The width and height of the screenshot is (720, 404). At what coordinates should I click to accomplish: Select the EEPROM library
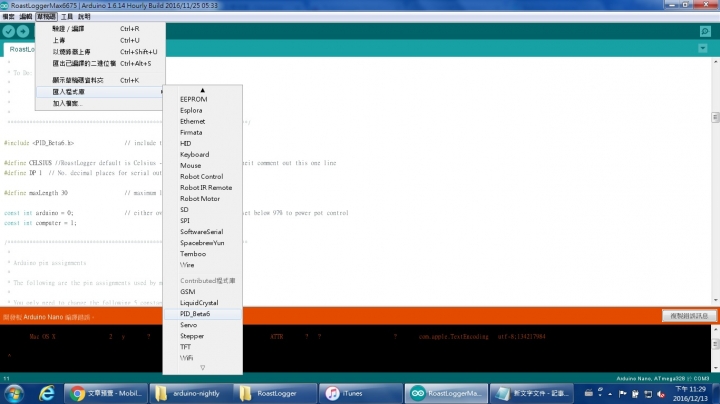tap(202, 99)
